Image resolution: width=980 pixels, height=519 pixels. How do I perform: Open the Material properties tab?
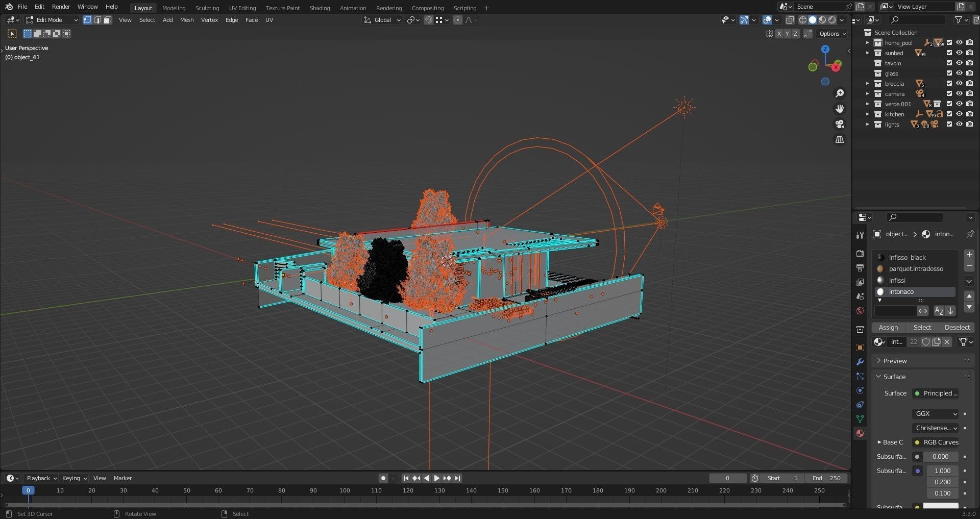(x=860, y=433)
